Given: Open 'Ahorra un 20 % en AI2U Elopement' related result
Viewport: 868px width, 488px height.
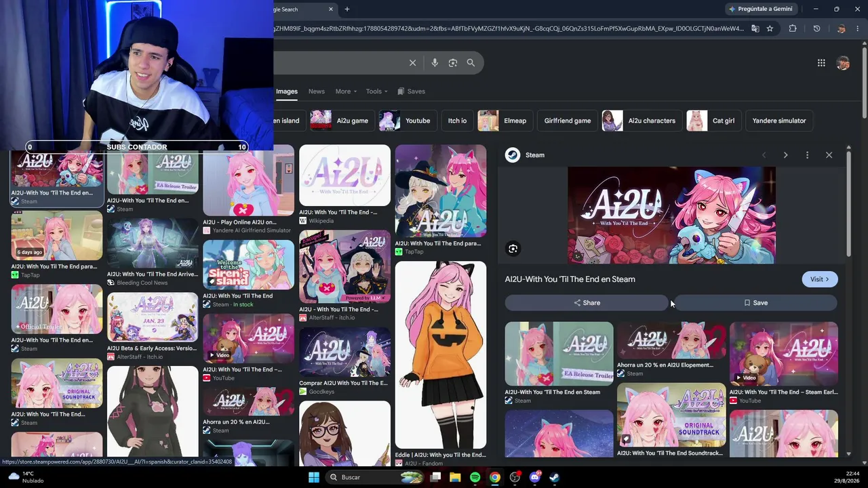Looking at the screenshot, I should click(671, 341).
